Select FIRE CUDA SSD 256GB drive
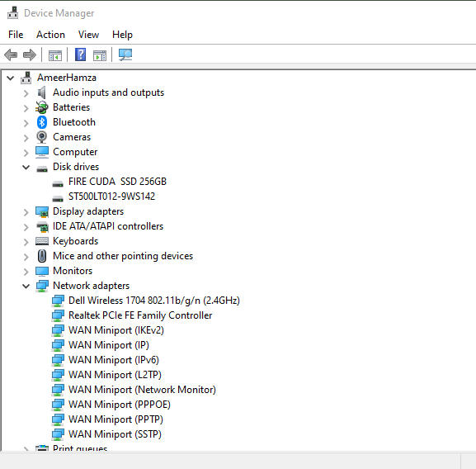Viewport: 476px width, 469px height. coord(117,182)
